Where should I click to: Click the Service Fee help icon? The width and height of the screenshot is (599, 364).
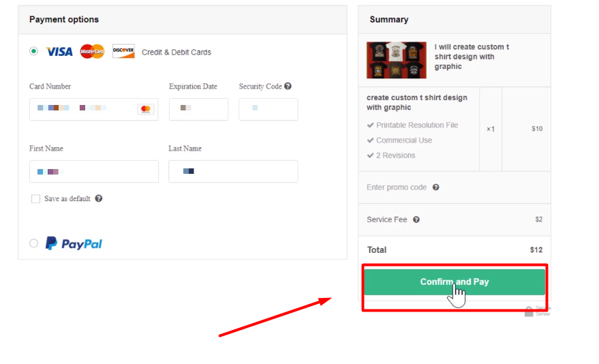(416, 219)
